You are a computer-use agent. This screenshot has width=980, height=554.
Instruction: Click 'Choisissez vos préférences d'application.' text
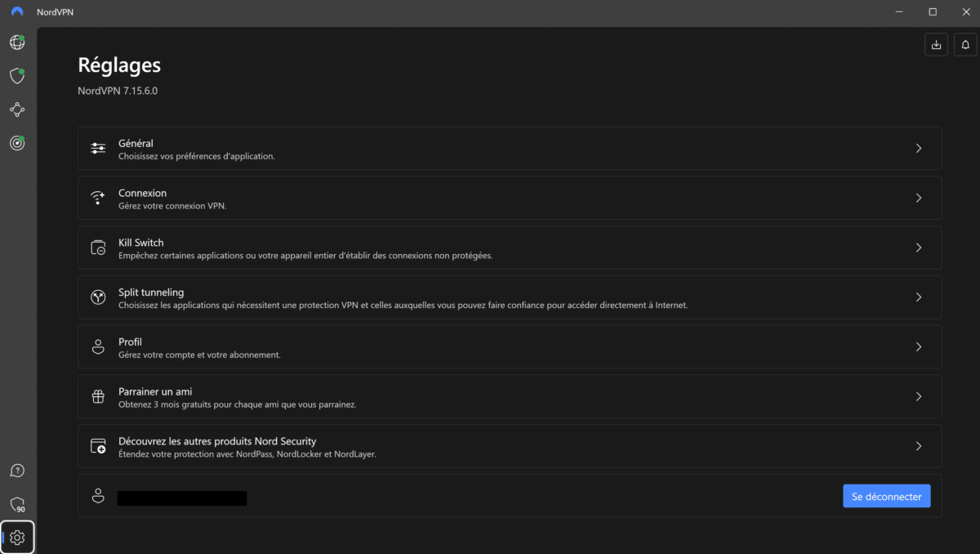click(196, 156)
